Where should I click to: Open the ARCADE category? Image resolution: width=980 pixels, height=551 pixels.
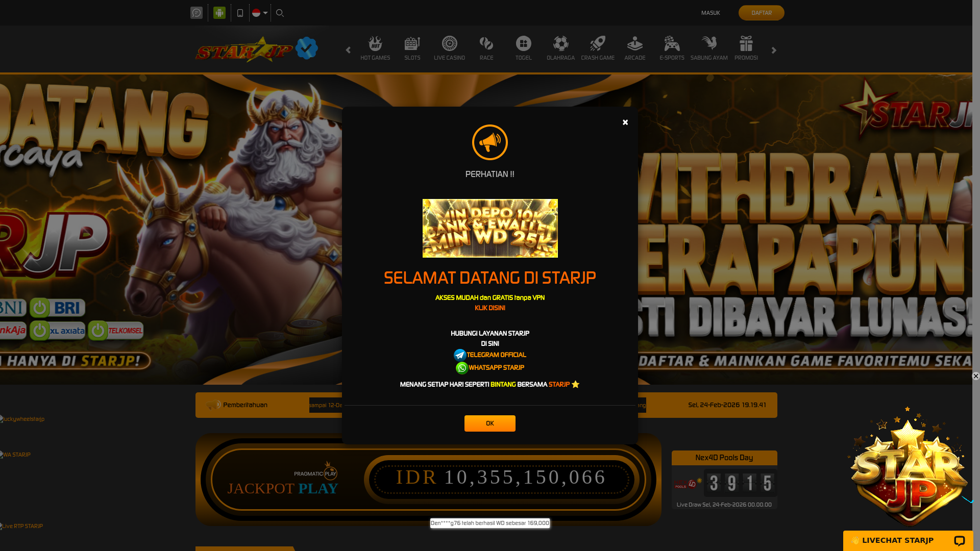click(635, 48)
